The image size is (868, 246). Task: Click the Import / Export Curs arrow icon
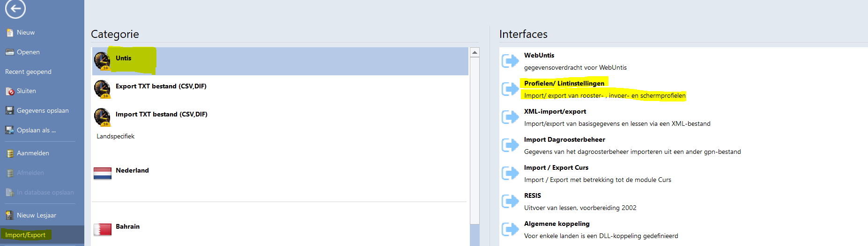(510, 173)
